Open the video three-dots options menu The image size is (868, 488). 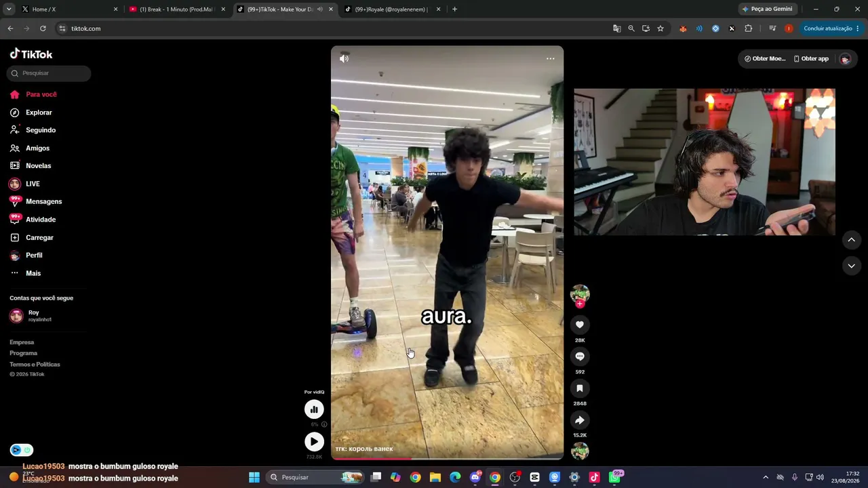click(551, 58)
